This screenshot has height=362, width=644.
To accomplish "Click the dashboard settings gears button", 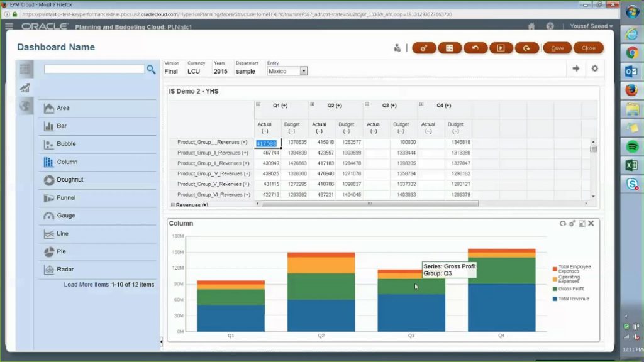I will (x=424, y=48).
